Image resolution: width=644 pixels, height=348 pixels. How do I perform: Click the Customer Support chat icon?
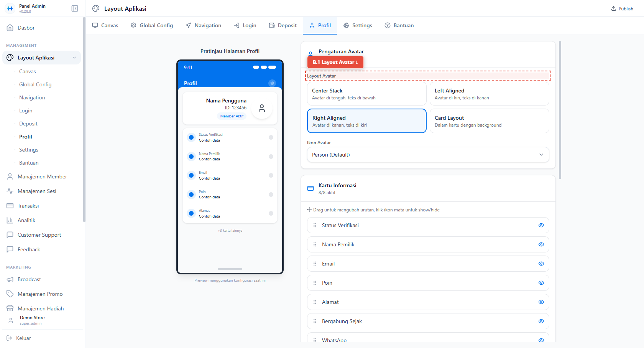click(x=10, y=235)
